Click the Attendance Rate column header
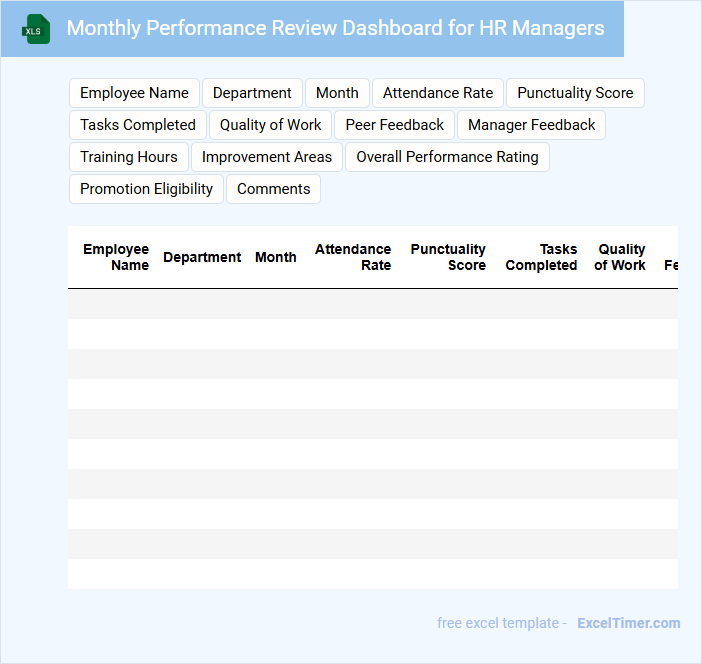 353,257
